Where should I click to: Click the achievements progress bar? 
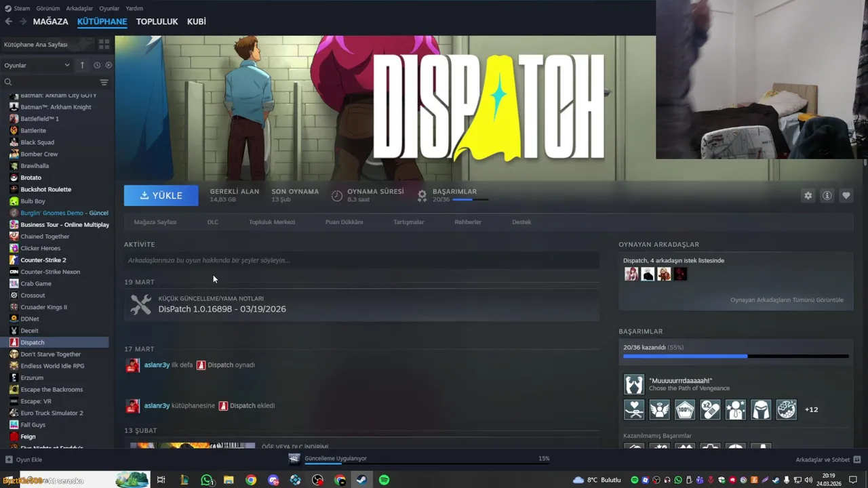736,356
